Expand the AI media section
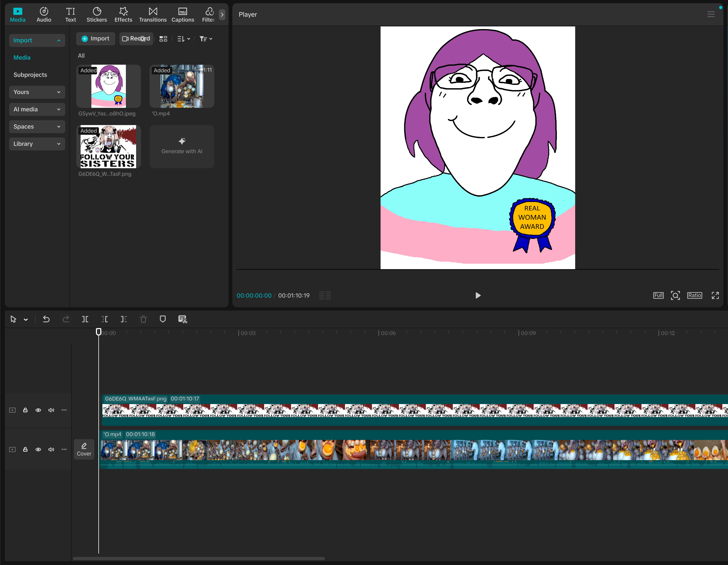This screenshot has width=728, height=565. click(37, 109)
